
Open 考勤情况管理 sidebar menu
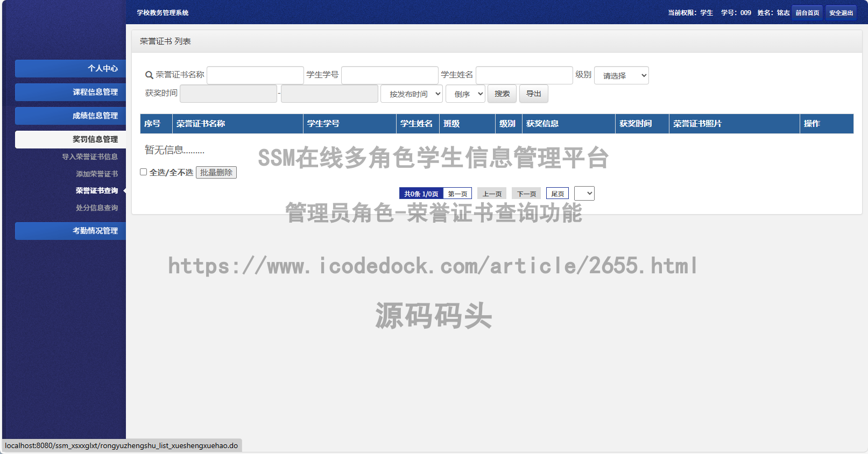[70, 231]
